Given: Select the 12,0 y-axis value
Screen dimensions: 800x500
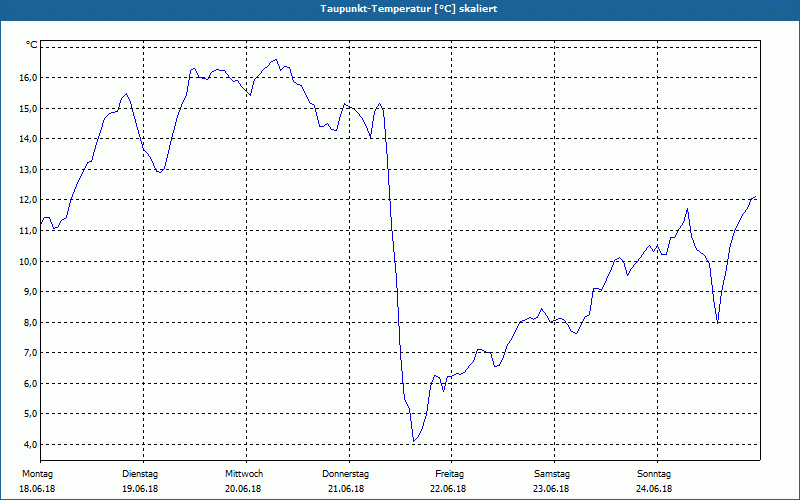Looking at the screenshot, I should [x=29, y=200].
